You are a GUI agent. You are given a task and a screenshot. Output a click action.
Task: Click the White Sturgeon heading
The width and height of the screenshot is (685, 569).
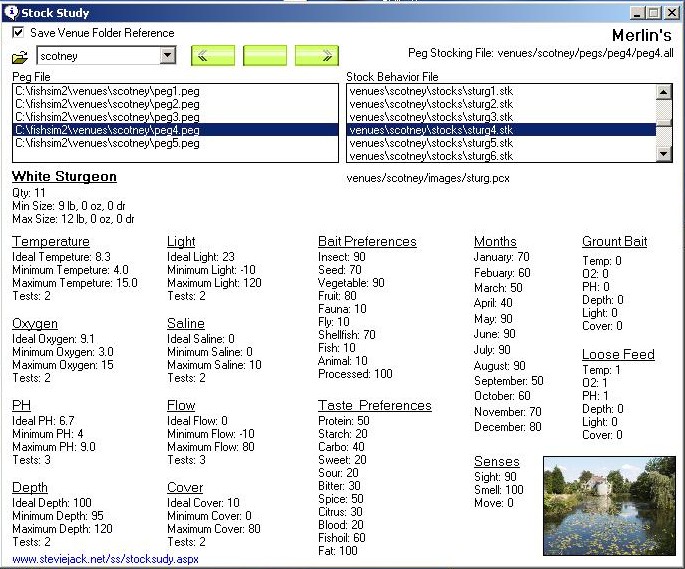[64, 177]
